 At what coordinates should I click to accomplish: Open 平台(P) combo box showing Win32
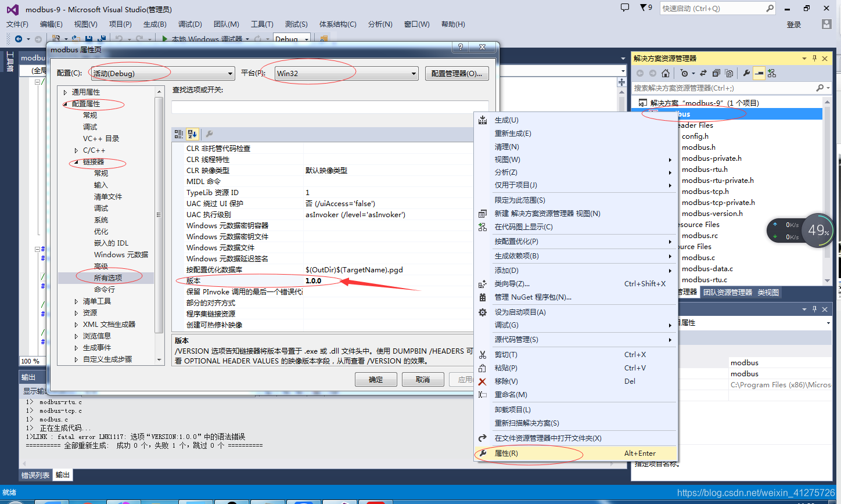click(347, 73)
